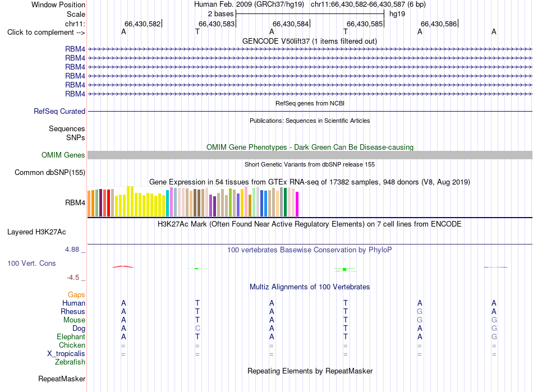Screen dimensions: 533x392
Task: Click the grey OMIM Genes item bar
Action: pyautogui.click(x=310, y=155)
